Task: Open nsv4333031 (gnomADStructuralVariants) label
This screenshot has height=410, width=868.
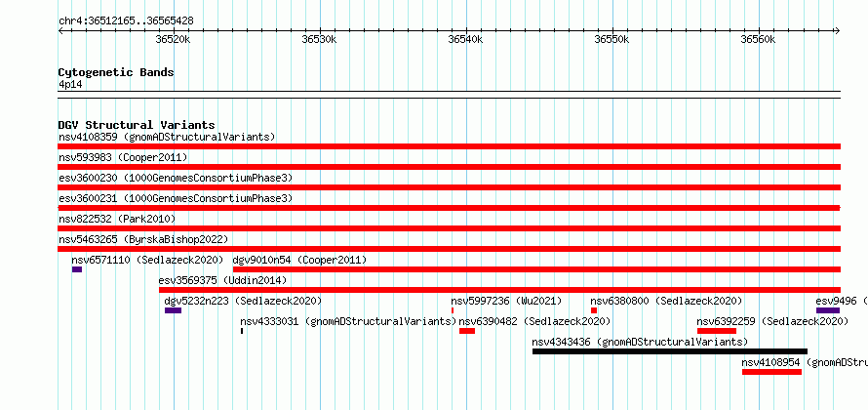Action: (348, 321)
